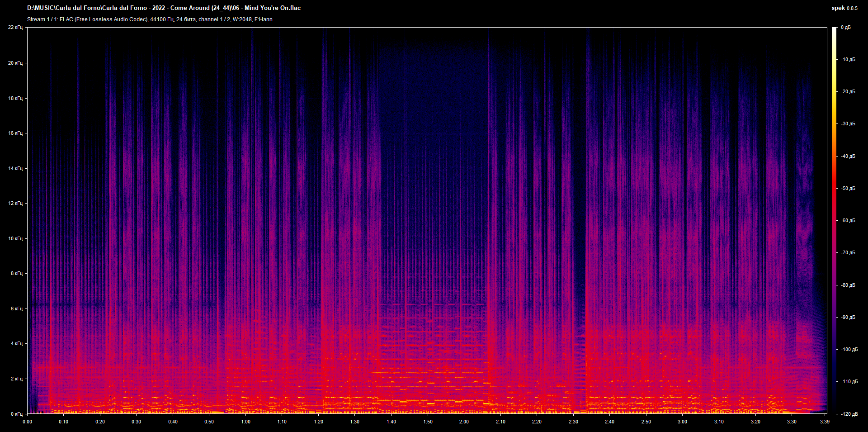The height and width of the screenshot is (432, 868).
Task: Click the 0:50 time axis label
Action: tap(209, 422)
